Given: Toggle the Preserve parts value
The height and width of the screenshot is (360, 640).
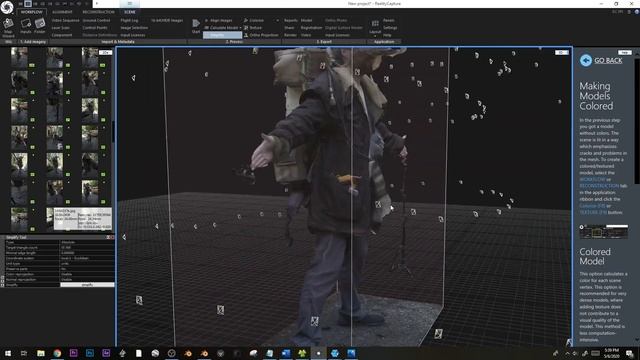Looking at the screenshot, I should [87, 269].
